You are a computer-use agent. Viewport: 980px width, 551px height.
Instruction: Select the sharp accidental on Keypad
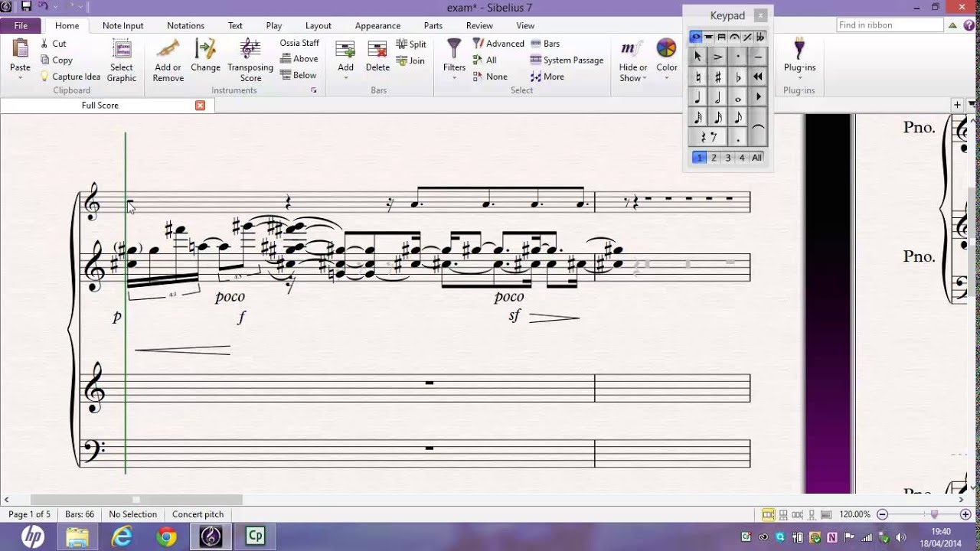(x=718, y=77)
